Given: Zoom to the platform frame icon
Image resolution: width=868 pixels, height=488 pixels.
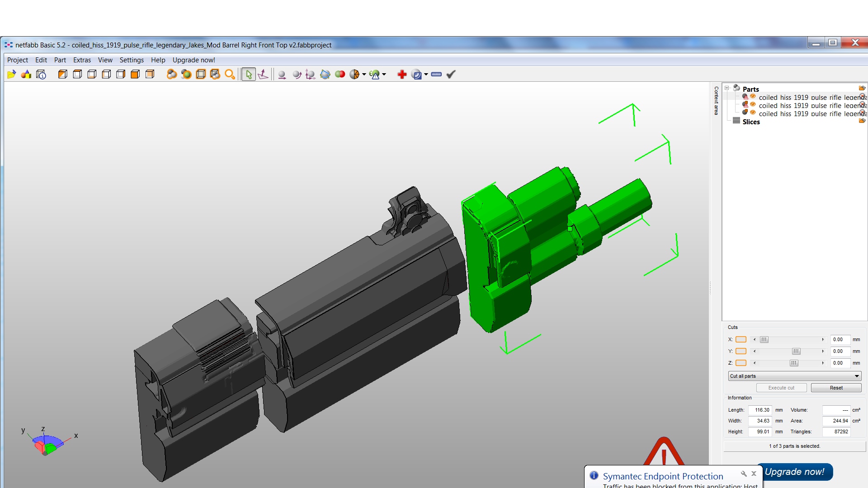Looking at the screenshot, I should point(201,75).
